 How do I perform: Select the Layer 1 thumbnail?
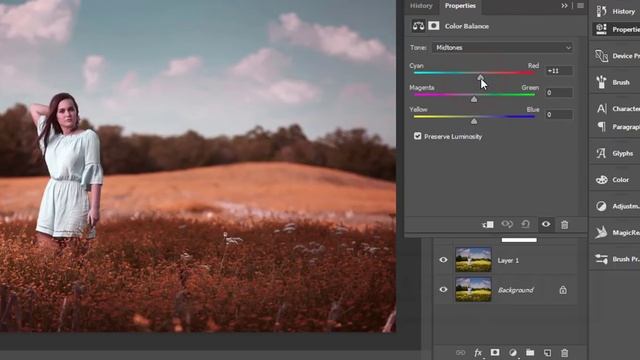(473, 260)
